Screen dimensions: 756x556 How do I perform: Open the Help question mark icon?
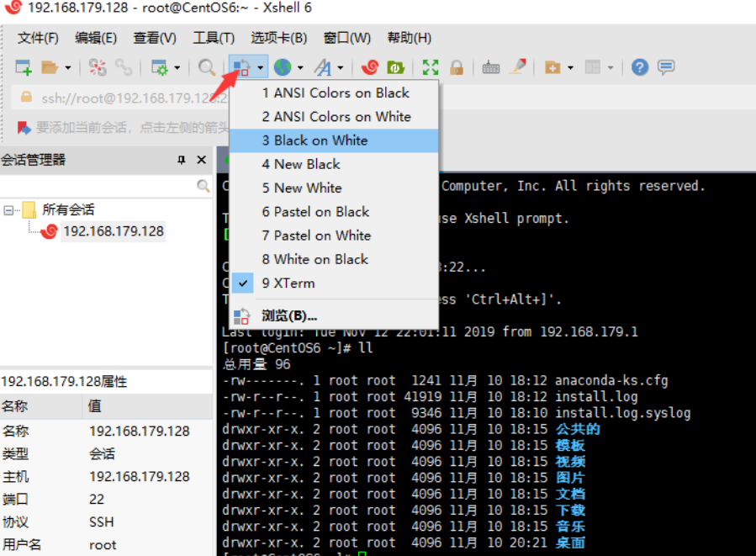click(640, 67)
